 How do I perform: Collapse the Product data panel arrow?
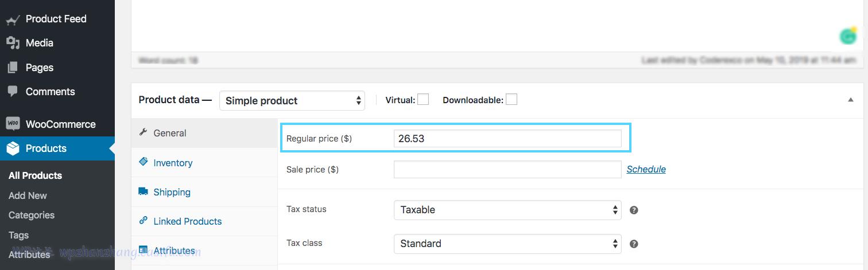(x=851, y=100)
